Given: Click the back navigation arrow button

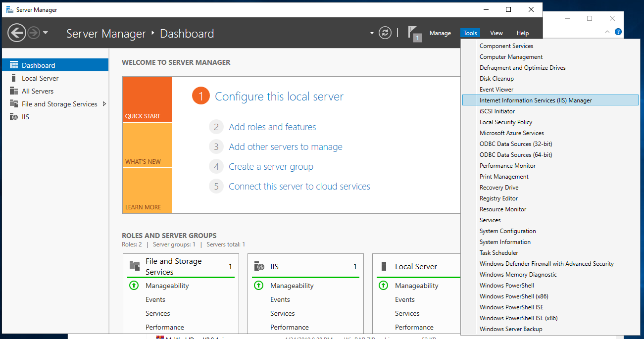Looking at the screenshot, I should [17, 33].
